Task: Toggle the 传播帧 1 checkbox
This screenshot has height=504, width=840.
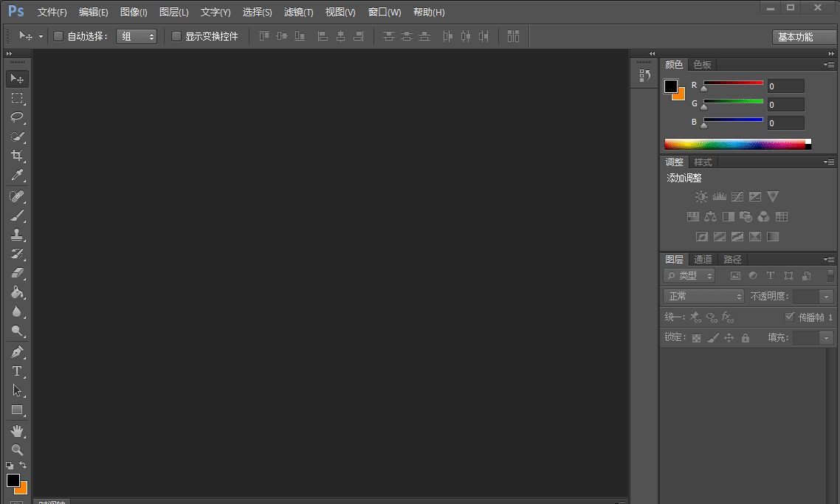Action: 789,317
